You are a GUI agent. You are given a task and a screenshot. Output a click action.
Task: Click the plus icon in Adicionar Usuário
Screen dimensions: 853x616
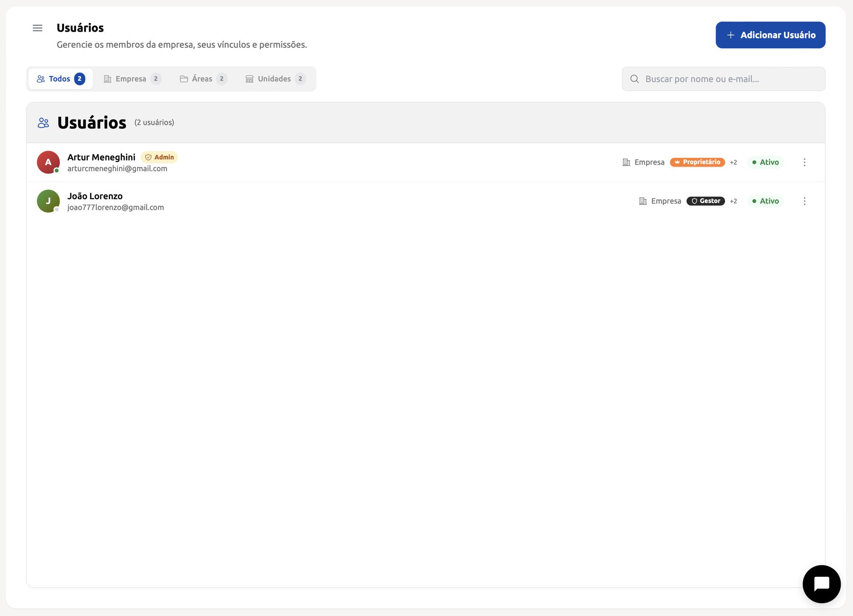731,35
